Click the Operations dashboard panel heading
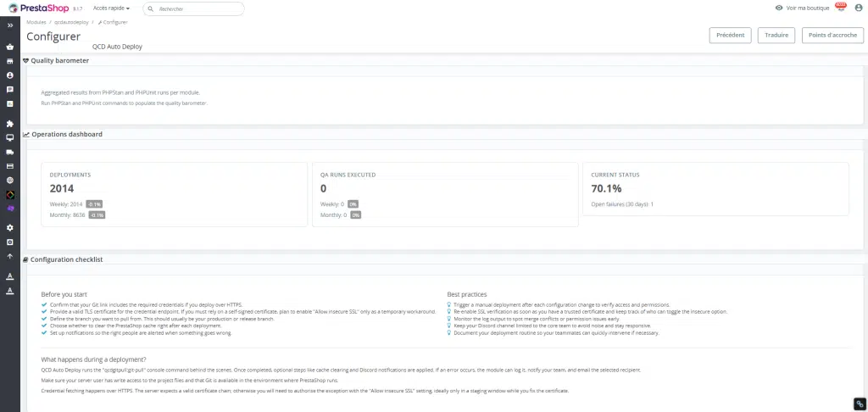Screen dimensions: 868x412 tap(66, 134)
